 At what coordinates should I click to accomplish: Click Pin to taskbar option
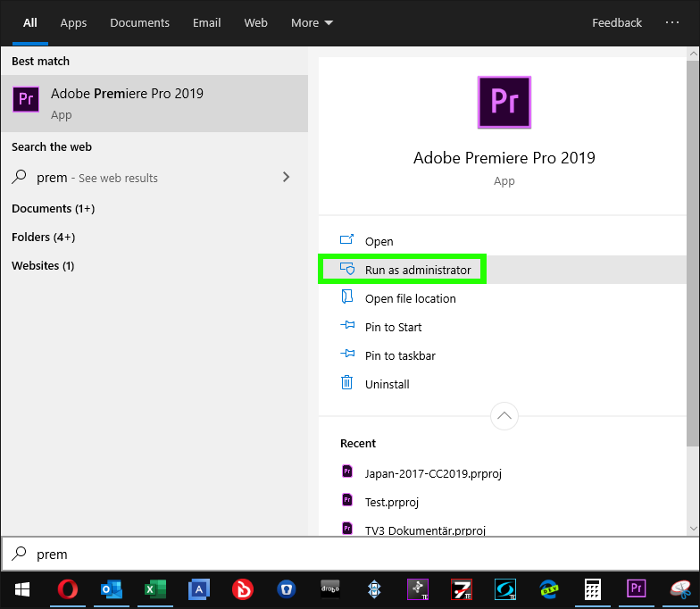pyautogui.click(x=399, y=355)
